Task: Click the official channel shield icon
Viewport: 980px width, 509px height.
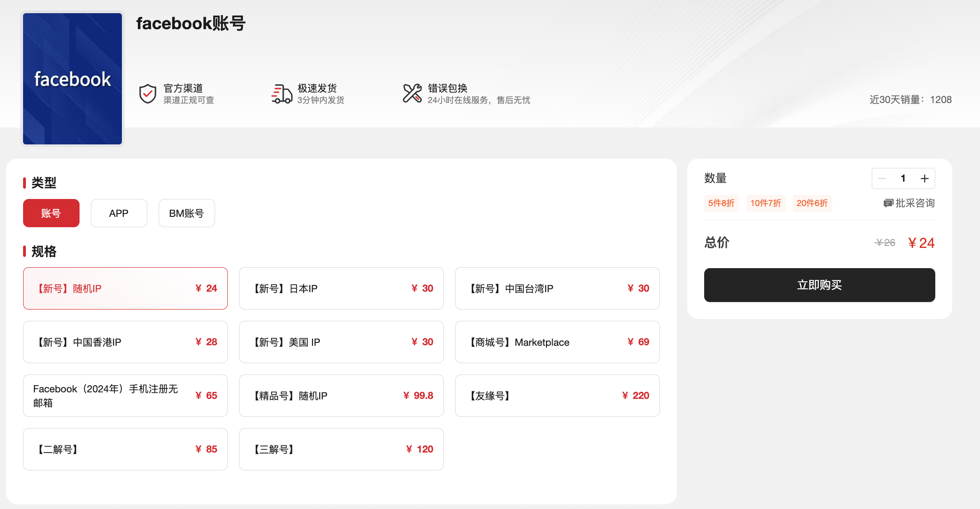Action: point(147,94)
